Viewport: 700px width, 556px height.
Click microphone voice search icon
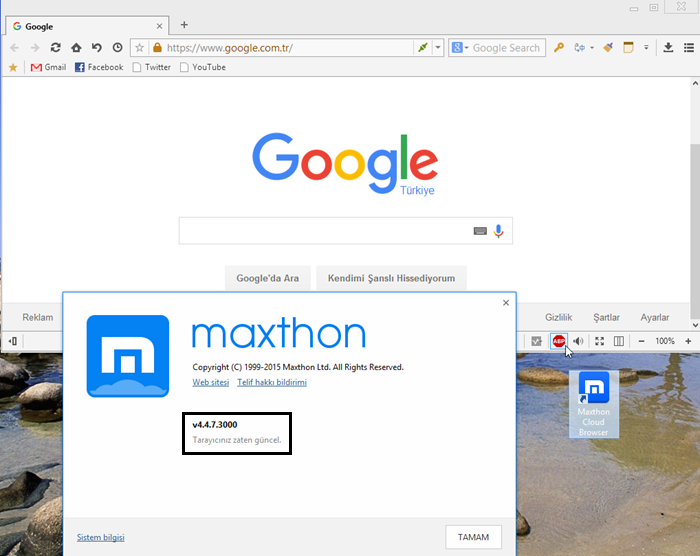pyautogui.click(x=499, y=231)
